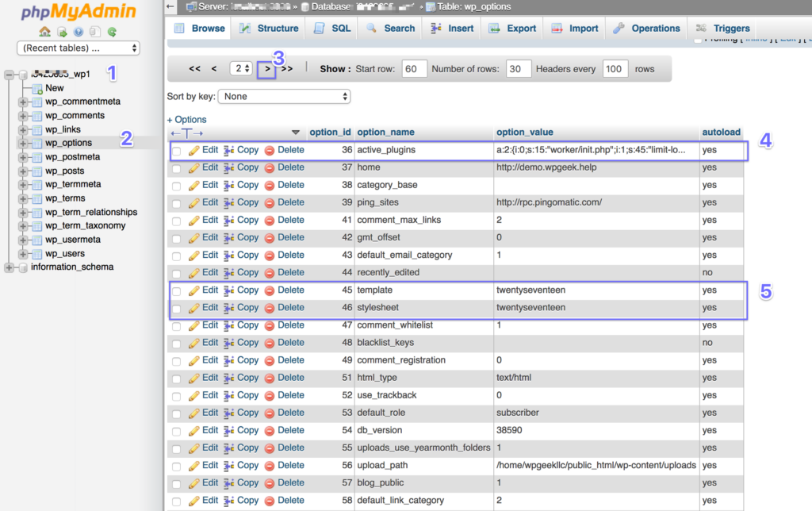Open the Triggers tab

[723, 29]
